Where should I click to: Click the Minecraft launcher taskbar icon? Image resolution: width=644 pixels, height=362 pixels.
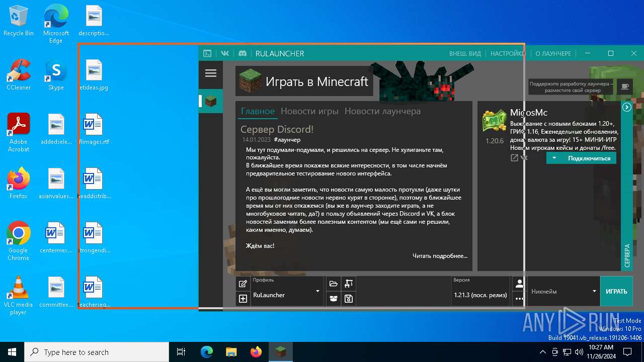tap(280, 352)
